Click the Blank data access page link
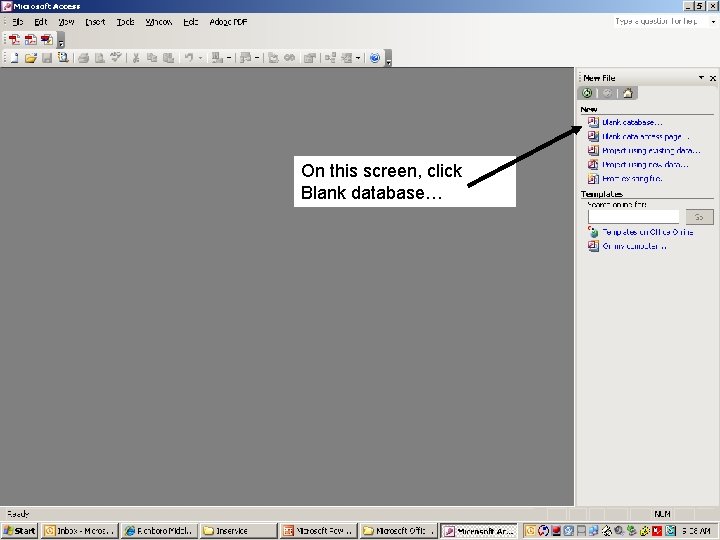The width and height of the screenshot is (720, 540). coord(645,136)
